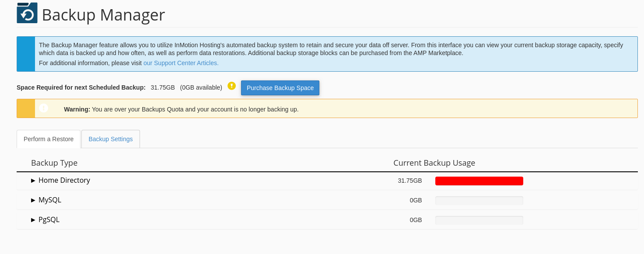This screenshot has width=644, height=254.
Task: Click the empty PgSQL usage bar
Action: point(479,220)
